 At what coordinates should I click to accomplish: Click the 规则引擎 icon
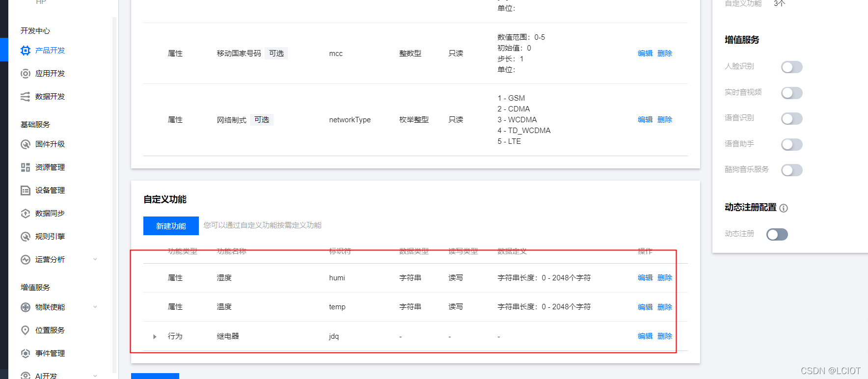(26, 237)
